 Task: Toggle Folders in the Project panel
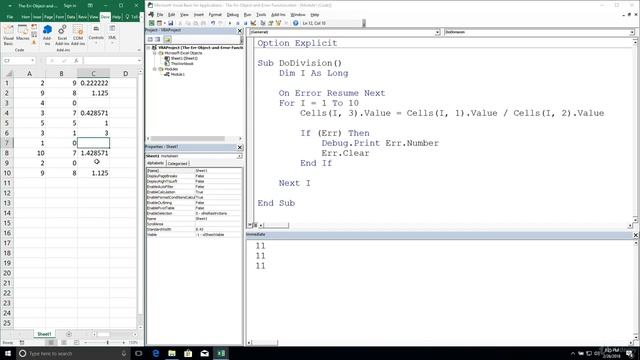click(167, 40)
